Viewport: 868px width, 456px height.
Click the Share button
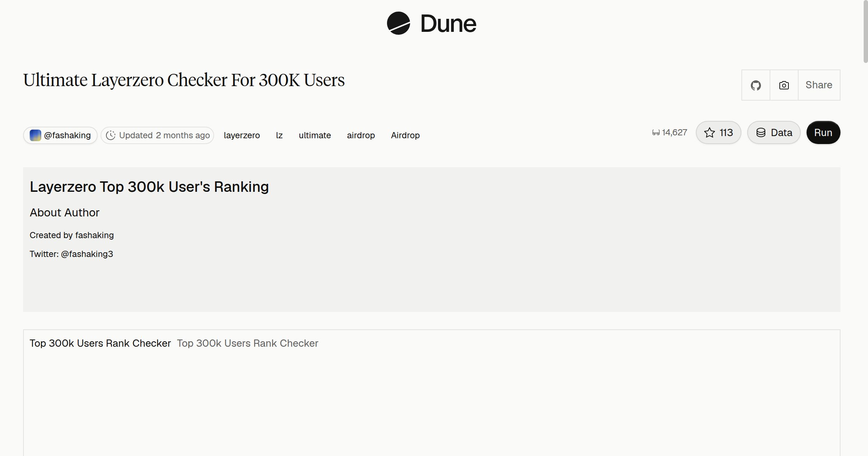click(x=819, y=85)
